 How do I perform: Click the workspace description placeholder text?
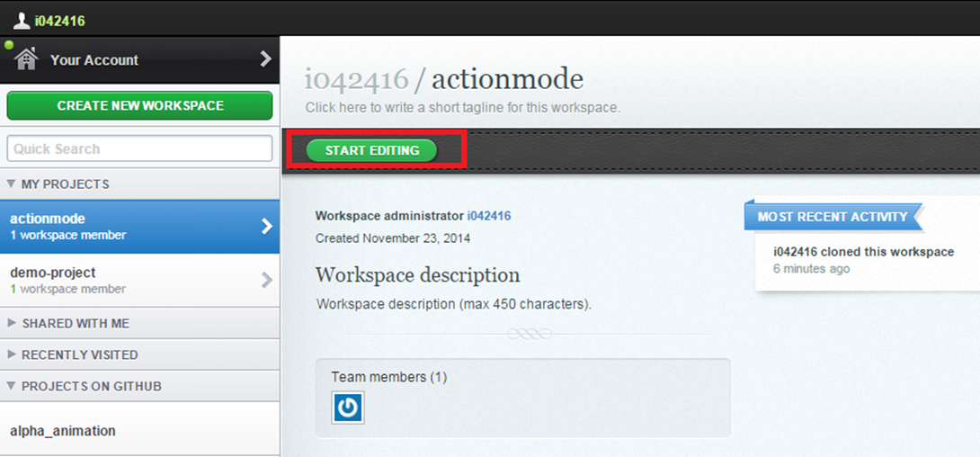(454, 304)
